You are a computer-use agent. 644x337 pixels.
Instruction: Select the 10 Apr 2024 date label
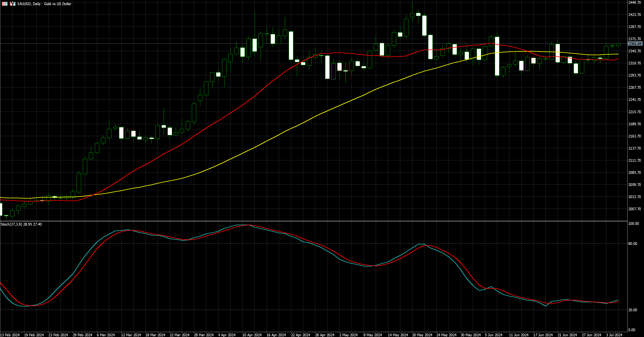click(x=252, y=335)
